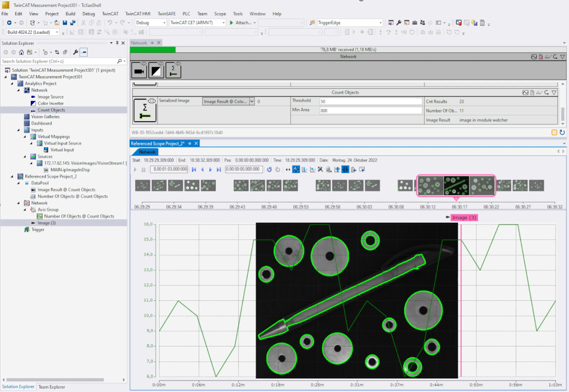Click the Attach button in the toolbar
Image resolution: width=569 pixels, height=392 pixels.
pyautogui.click(x=243, y=22)
